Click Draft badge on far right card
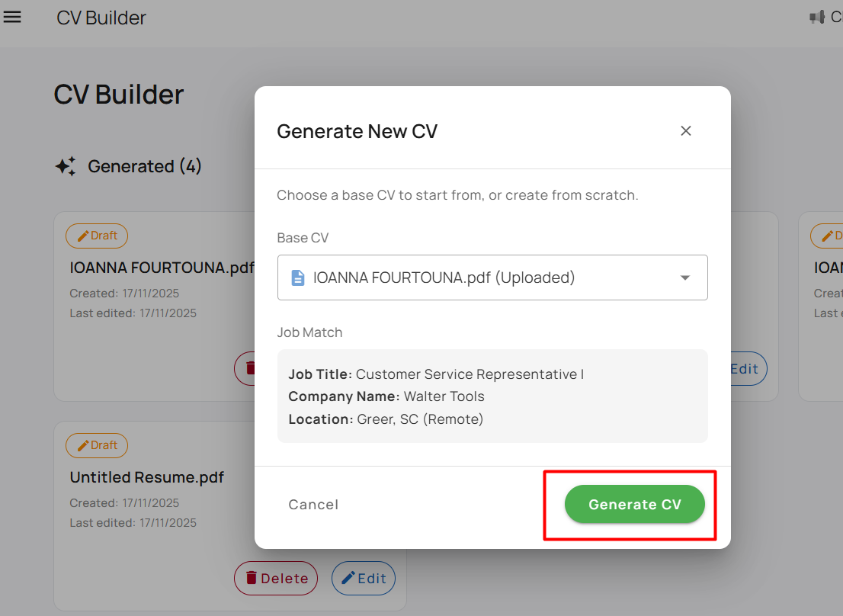This screenshot has width=843, height=616. [829, 236]
